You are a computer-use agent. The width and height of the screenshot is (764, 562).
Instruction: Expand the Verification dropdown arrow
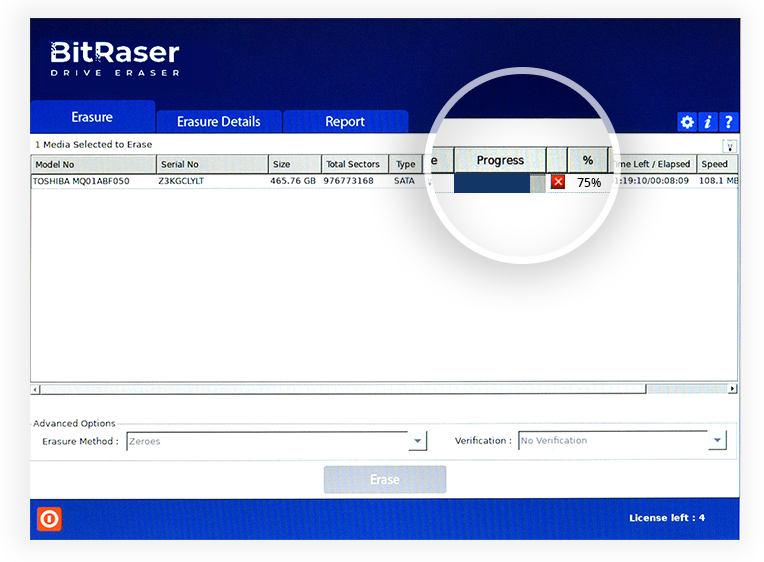point(717,440)
